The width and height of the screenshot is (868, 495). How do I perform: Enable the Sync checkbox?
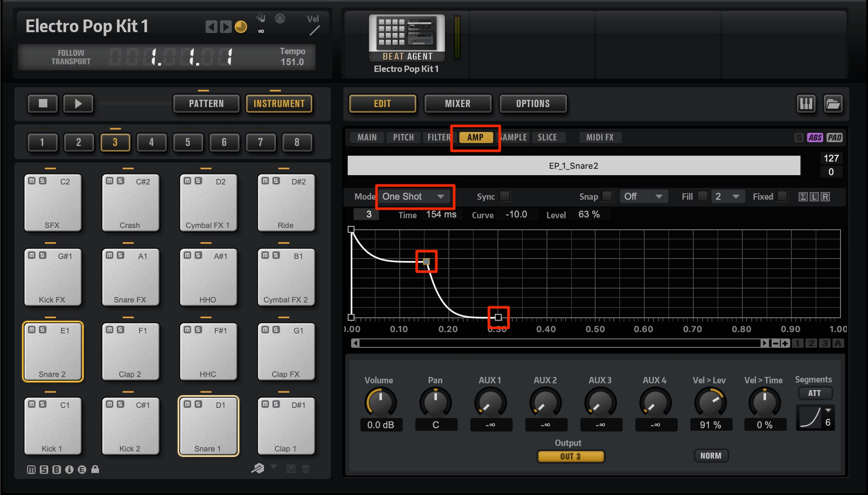click(505, 196)
